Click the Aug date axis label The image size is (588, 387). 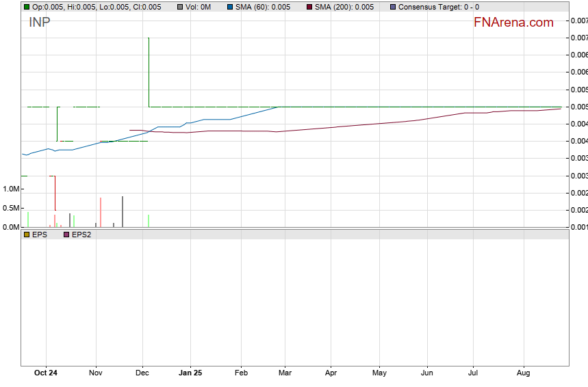524,373
